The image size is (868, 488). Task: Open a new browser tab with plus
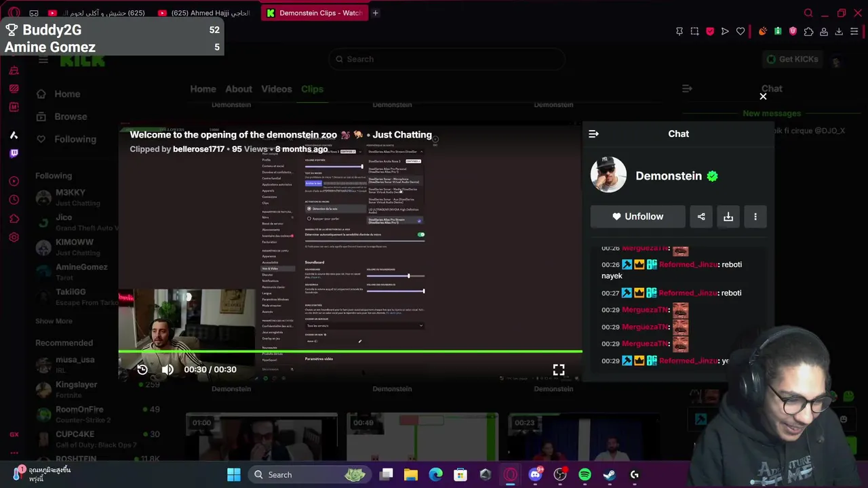(x=375, y=13)
